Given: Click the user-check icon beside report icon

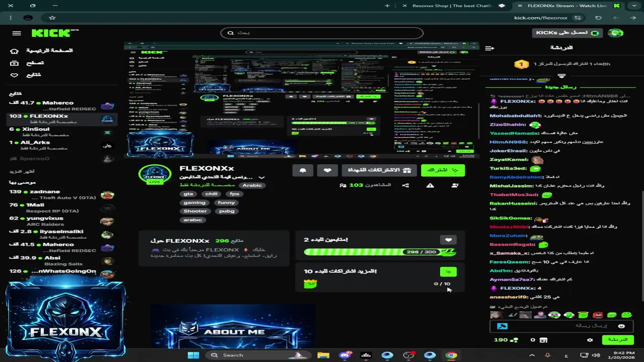Looking at the screenshot, I should (x=455, y=186).
